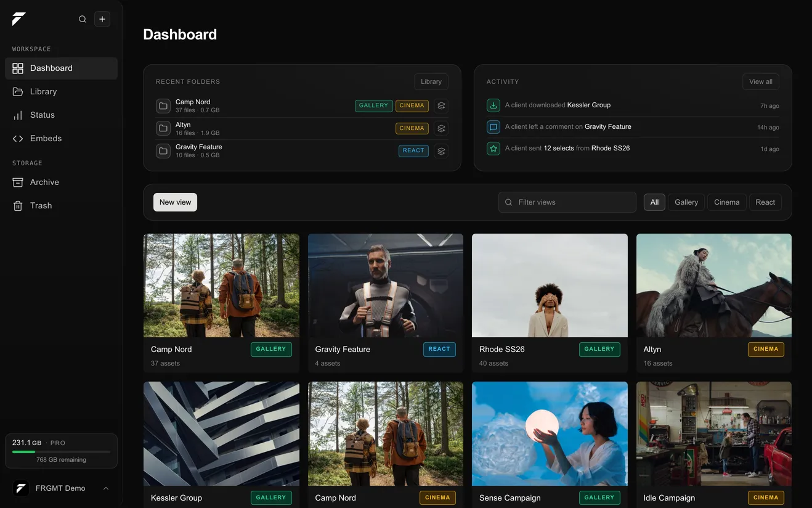Viewport: 812px width, 508px height.
Task: Click the plus icon in the sidebar
Action: (x=102, y=19)
